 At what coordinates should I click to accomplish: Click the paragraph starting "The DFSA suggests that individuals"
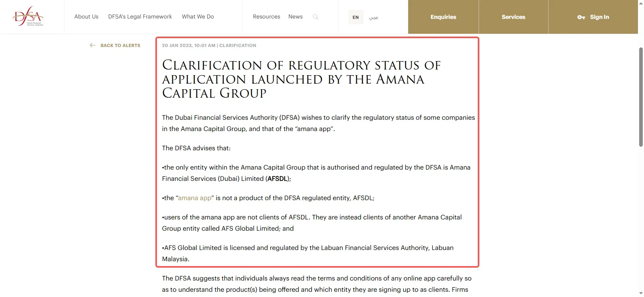[x=317, y=284]
